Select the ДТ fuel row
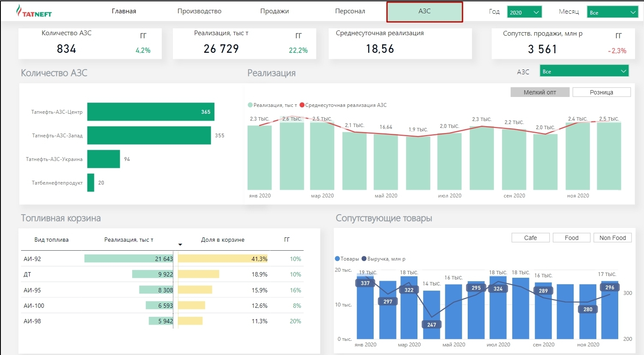This screenshot has width=644, height=355. (162, 274)
